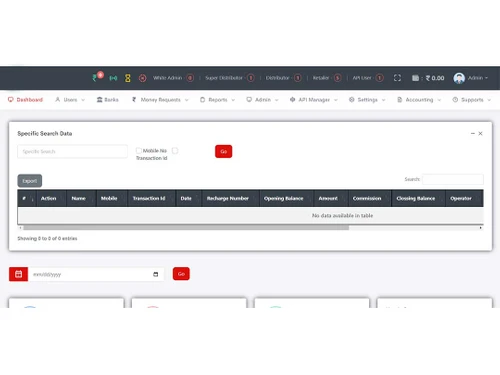Open the API User count link
The width and height of the screenshot is (500, 375).
click(x=368, y=78)
